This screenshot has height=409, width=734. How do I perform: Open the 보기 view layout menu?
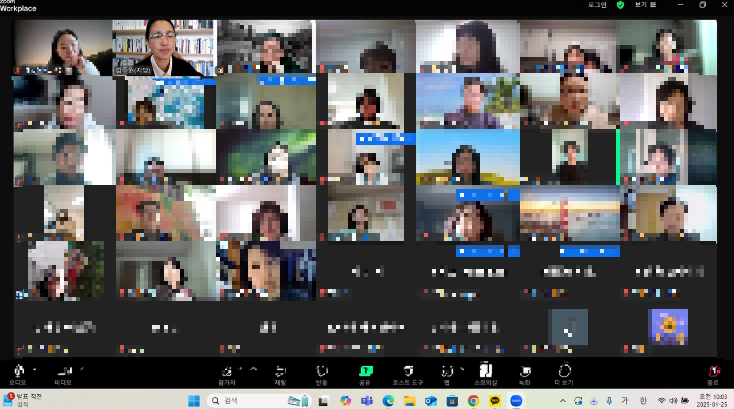coord(646,5)
